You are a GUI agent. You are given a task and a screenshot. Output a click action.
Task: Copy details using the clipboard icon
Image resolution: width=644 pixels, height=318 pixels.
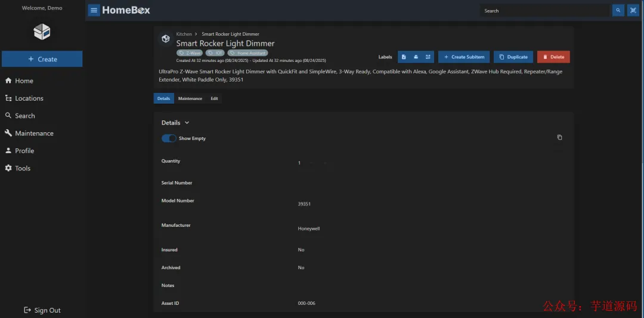point(559,138)
